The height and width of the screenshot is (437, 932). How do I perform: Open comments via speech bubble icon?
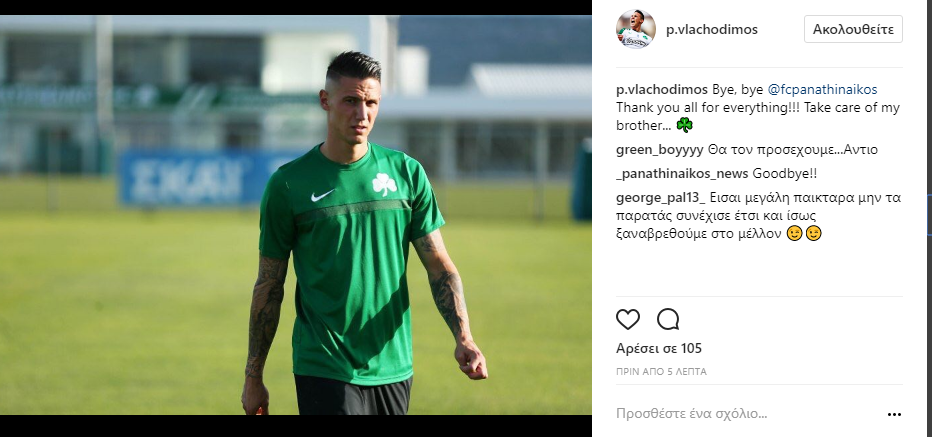pyautogui.click(x=668, y=319)
